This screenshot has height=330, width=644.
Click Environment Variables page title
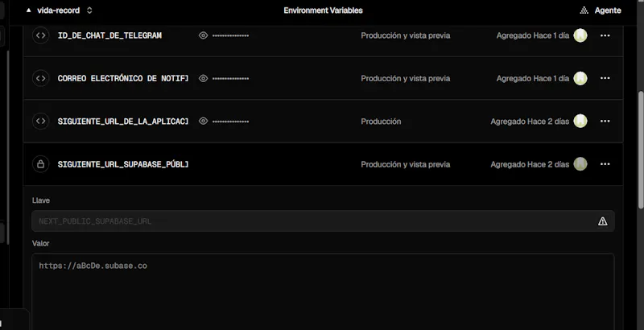pos(324,10)
